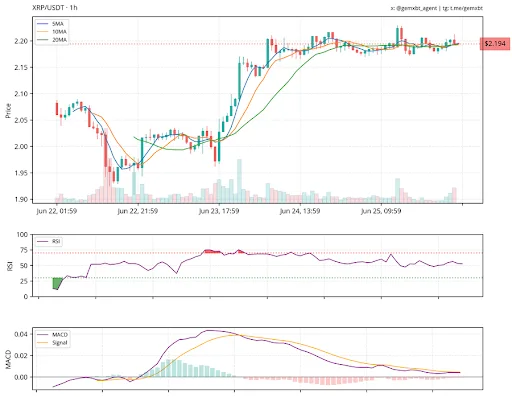Viewport: 512px width, 397px height.
Task: Select the Jun 23, 17:59 time label
Action: click(x=219, y=211)
